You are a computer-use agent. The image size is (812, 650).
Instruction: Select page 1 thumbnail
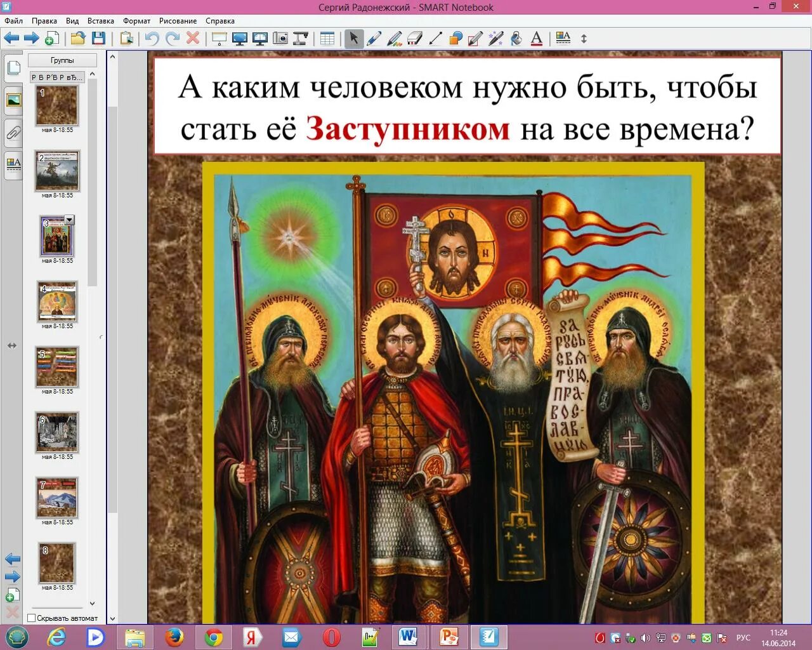point(57,105)
